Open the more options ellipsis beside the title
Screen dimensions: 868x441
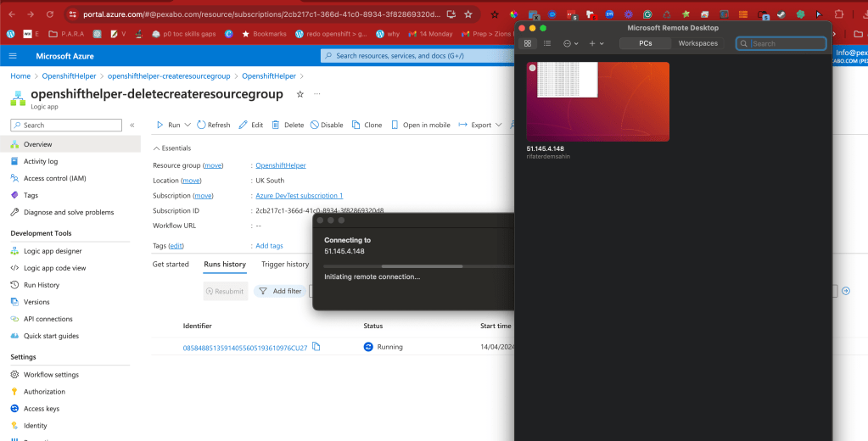317,94
